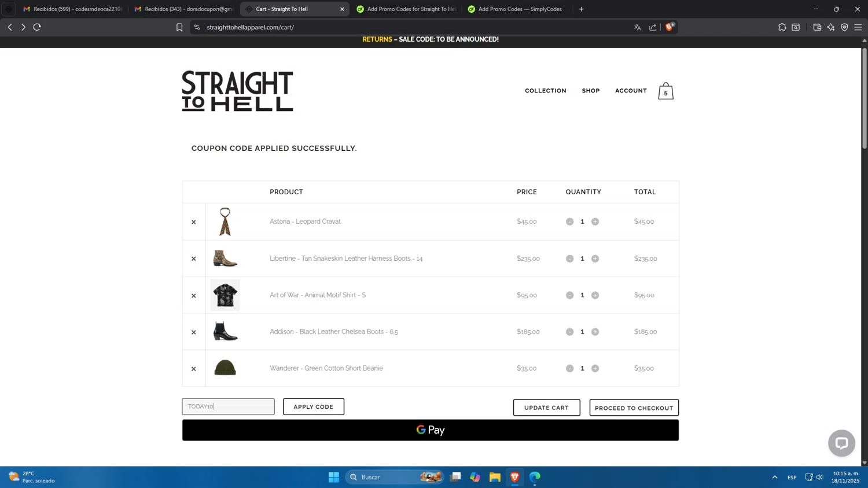868x488 pixels.
Task: Open Brave Wallet icon
Action: (x=817, y=27)
